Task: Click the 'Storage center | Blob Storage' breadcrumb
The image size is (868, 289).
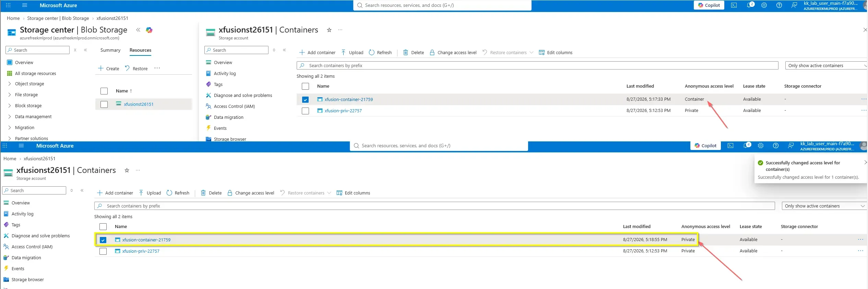Action: pyautogui.click(x=58, y=18)
